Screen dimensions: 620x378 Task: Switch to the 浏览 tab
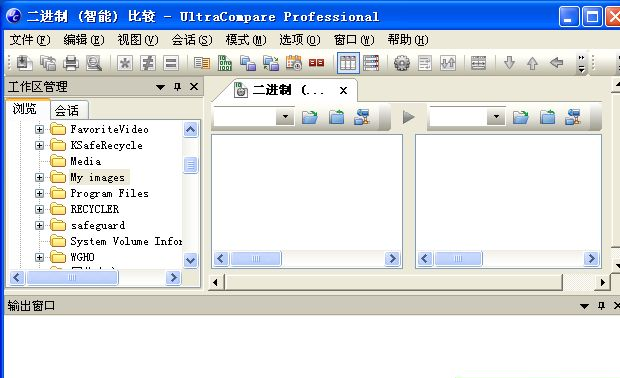(x=27, y=109)
